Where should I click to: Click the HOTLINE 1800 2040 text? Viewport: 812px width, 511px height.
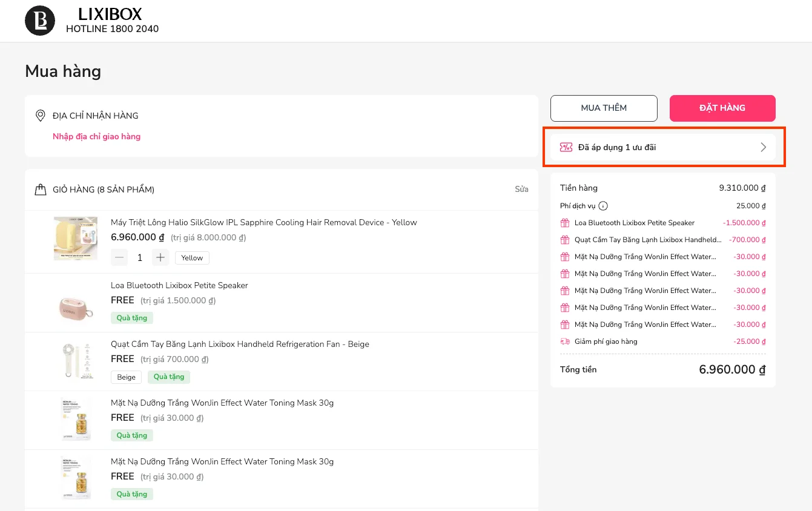coord(112,29)
